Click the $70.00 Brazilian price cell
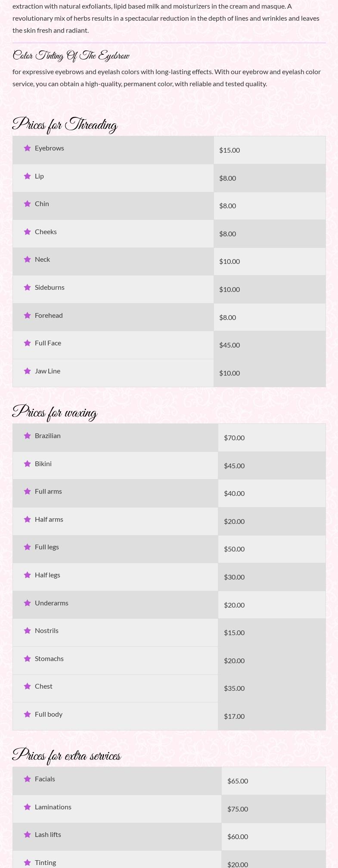 pyautogui.click(x=234, y=438)
